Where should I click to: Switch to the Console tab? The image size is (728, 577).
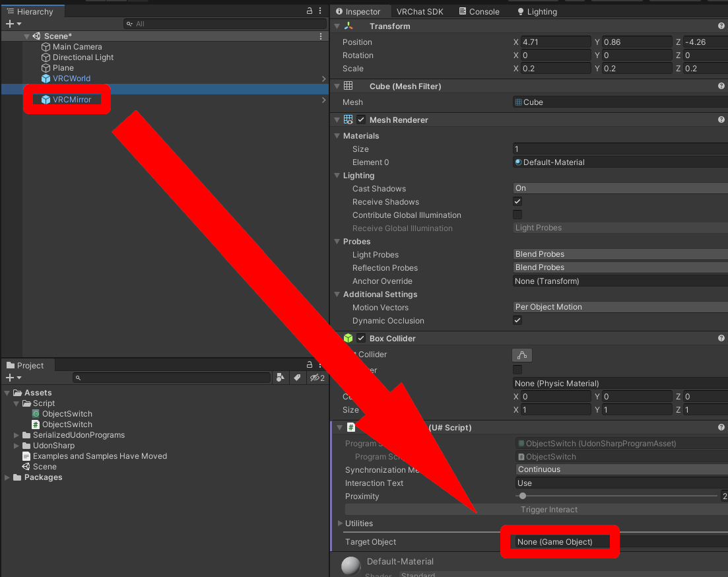[x=479, y=12]
